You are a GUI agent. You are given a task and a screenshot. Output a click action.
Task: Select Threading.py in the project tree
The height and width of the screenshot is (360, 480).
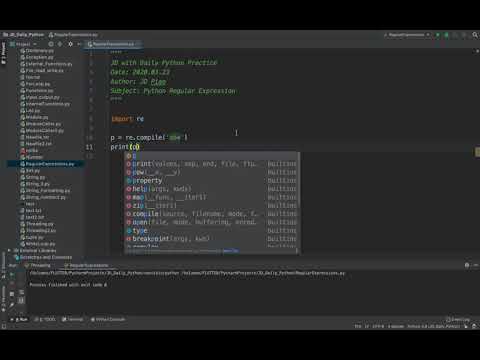point(37,224)
